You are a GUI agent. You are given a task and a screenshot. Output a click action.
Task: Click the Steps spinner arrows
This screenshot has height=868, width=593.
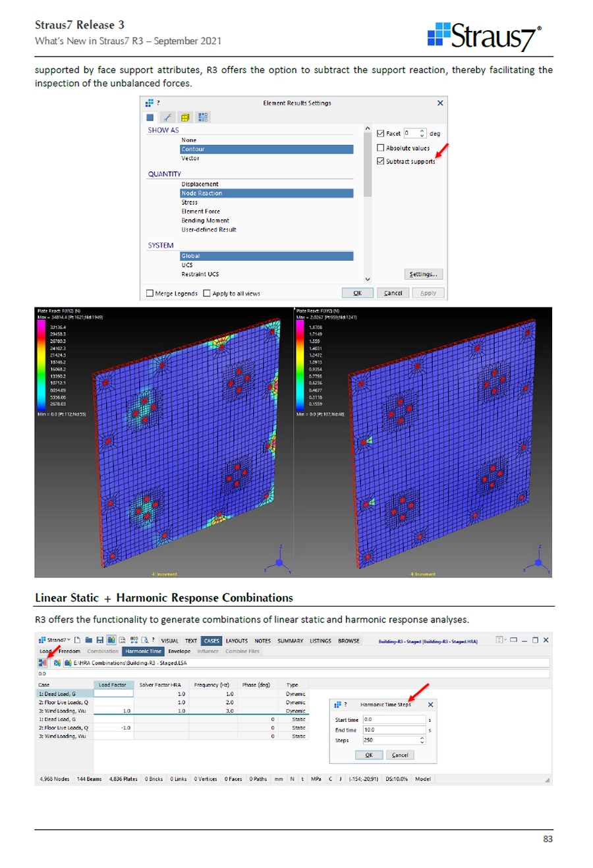(x=422, y=740)
